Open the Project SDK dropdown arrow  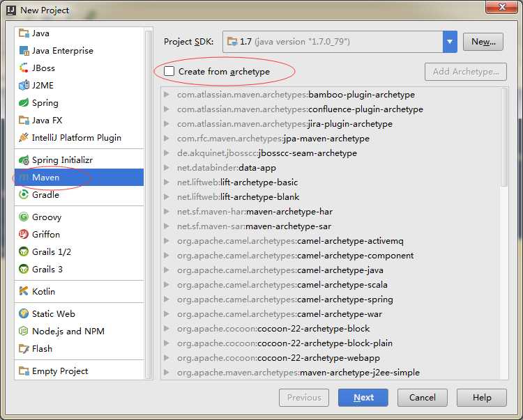pyautogui.click(x=450, y=42)
